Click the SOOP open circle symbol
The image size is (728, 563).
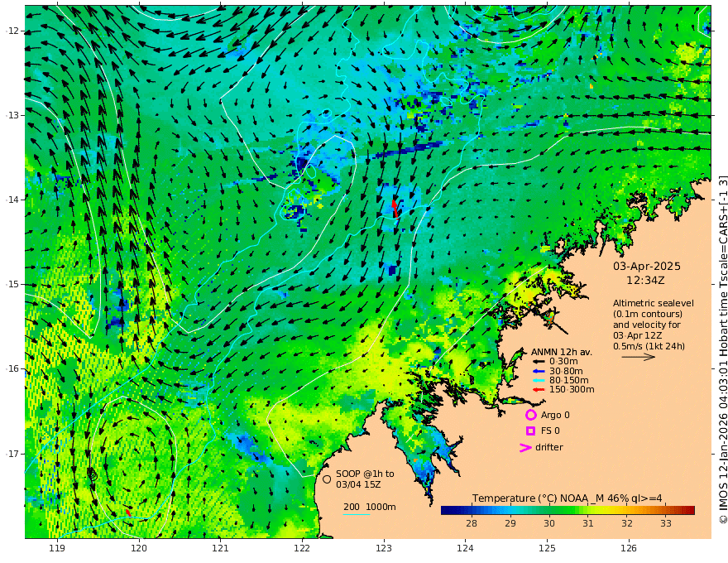coord(327,479)
